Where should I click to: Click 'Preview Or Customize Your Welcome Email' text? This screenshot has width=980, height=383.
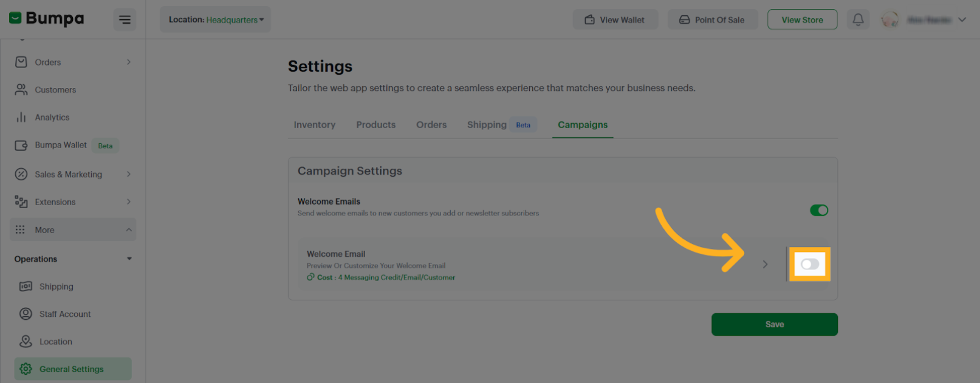coord(376,265)
